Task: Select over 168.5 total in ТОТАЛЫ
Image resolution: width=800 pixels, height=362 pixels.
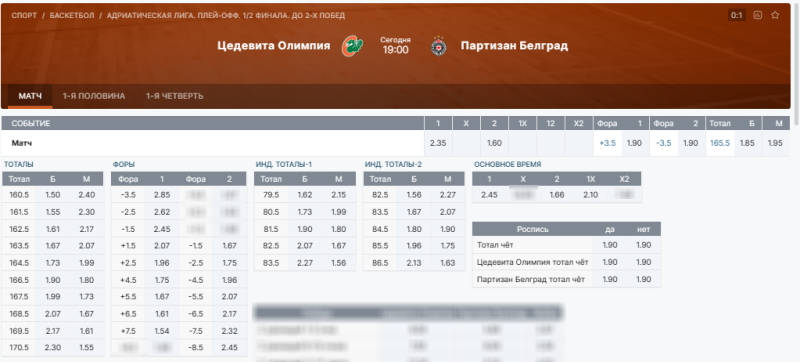Action: pos(53,314)
